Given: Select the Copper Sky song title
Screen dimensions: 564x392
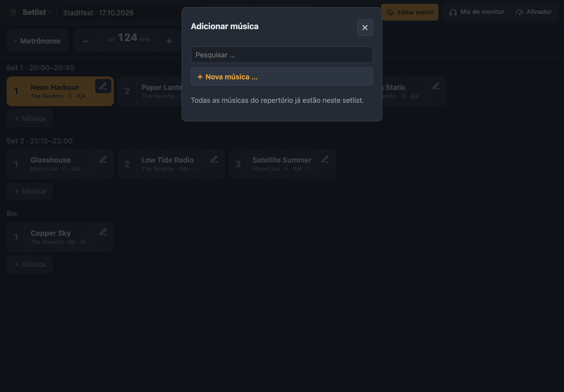Looking at the screenshot, I should [50, 233].
